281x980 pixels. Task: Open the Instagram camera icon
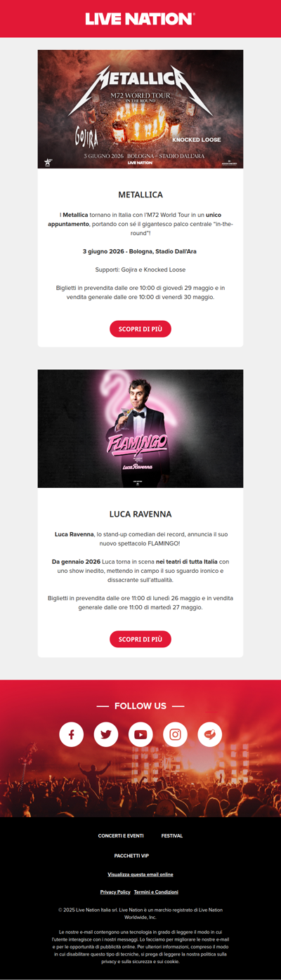click(175, 734)
